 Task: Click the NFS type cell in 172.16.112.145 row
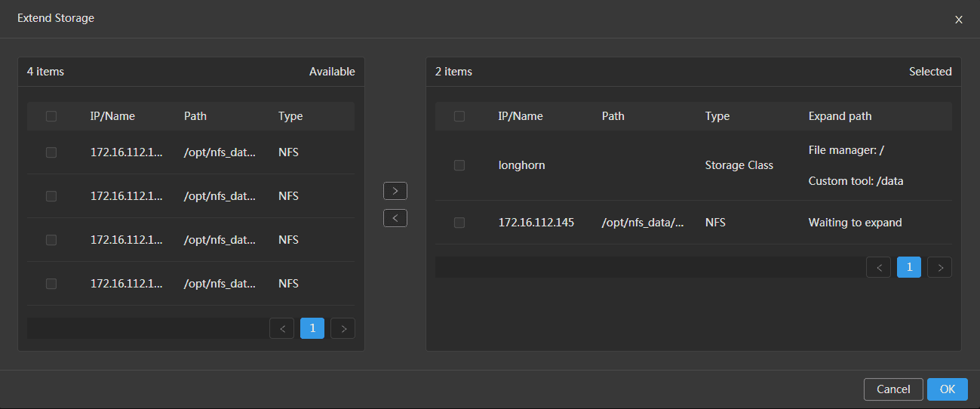(x=715, y=223)
